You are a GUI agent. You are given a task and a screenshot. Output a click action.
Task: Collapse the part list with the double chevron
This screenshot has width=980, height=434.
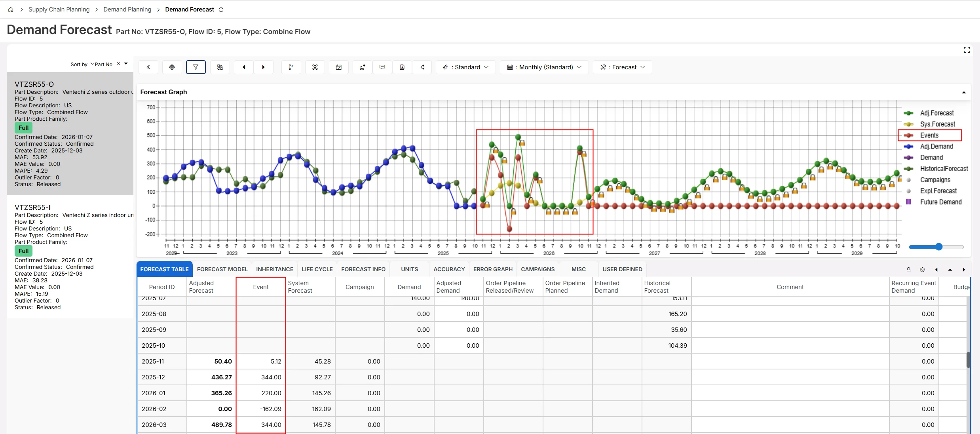148,67
